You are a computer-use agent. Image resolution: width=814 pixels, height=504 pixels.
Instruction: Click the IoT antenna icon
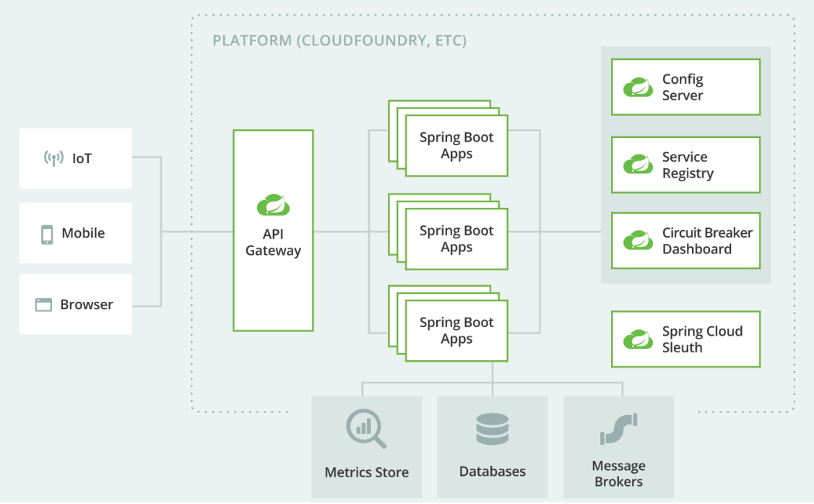(x=53, y=158)
